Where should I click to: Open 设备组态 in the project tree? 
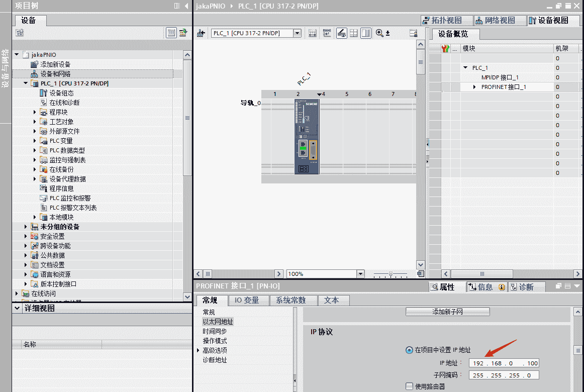tap(61, 93)
